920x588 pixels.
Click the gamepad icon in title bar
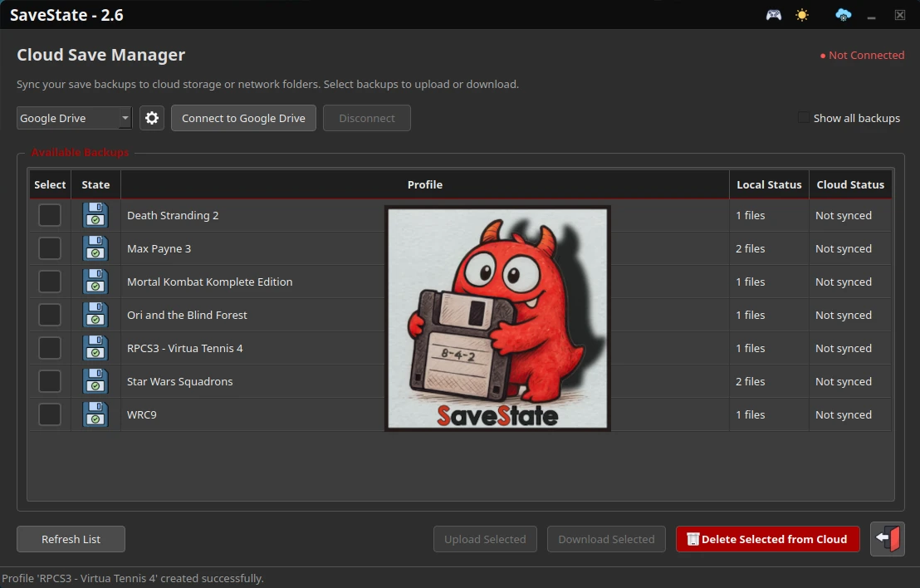(x=773, y=15)
